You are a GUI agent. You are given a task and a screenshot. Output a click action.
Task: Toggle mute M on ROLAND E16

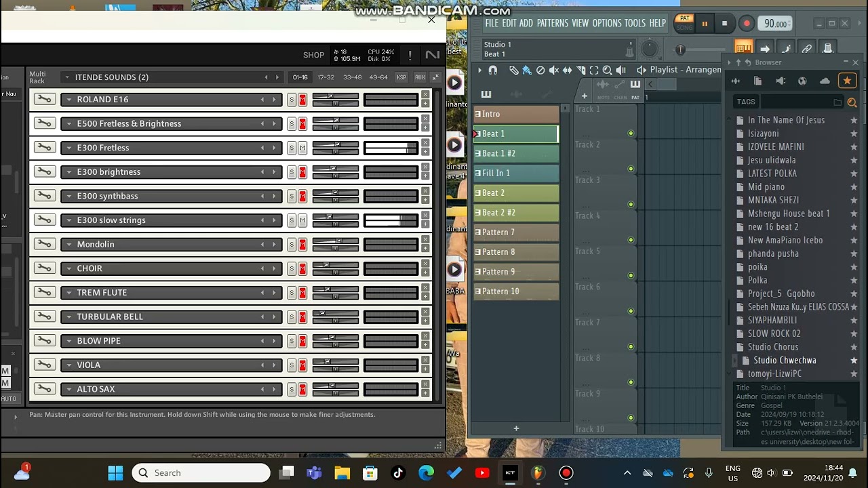302,100
